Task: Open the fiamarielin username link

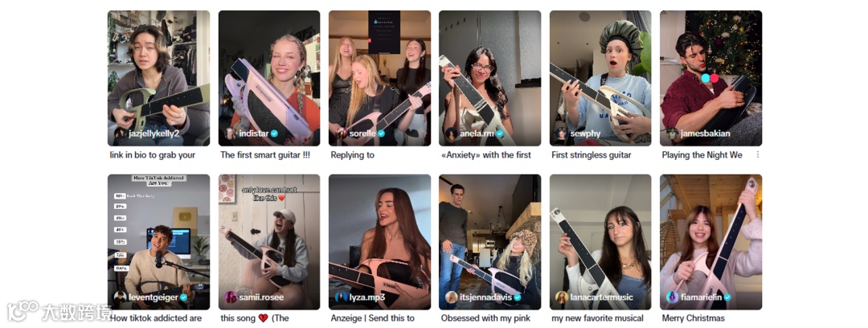Action: 701,297
